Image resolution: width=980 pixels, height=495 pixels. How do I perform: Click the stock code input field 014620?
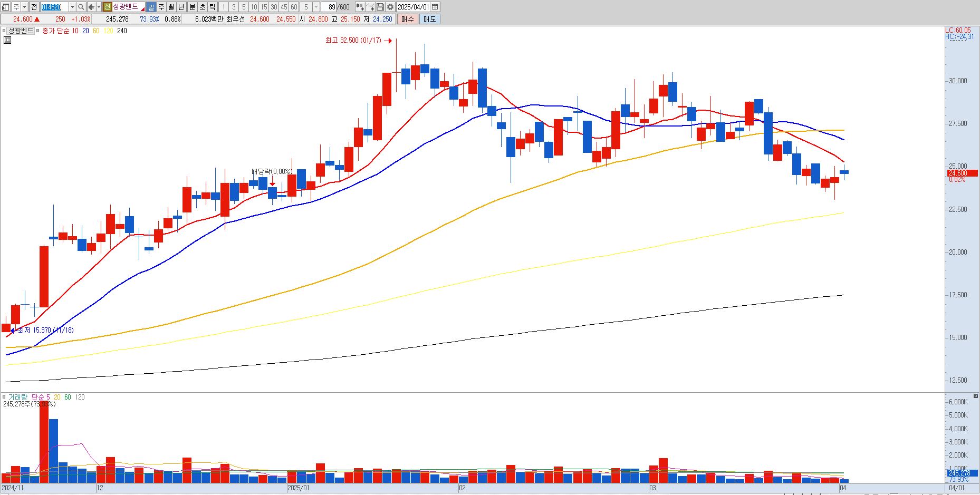(54, 7)
